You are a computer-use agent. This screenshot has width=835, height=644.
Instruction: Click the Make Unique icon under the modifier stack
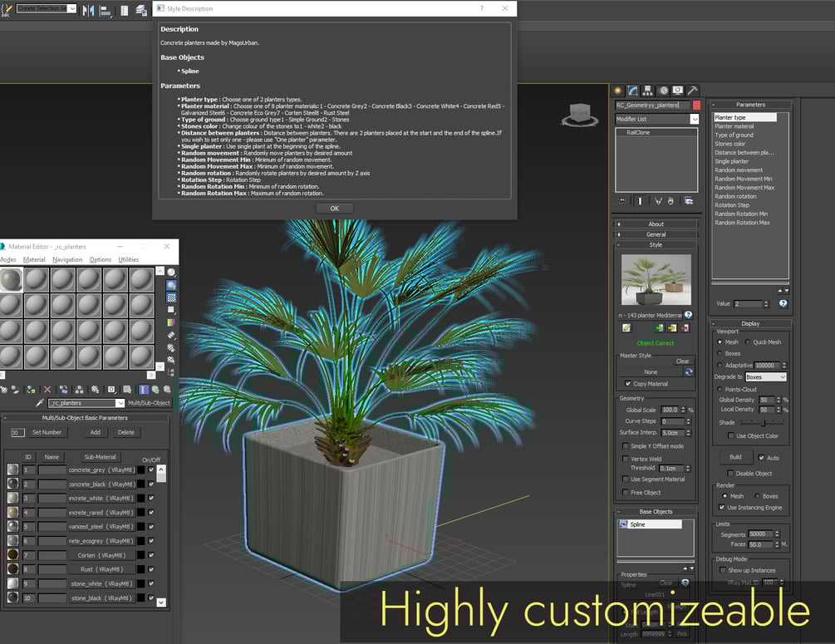point(658,201)
